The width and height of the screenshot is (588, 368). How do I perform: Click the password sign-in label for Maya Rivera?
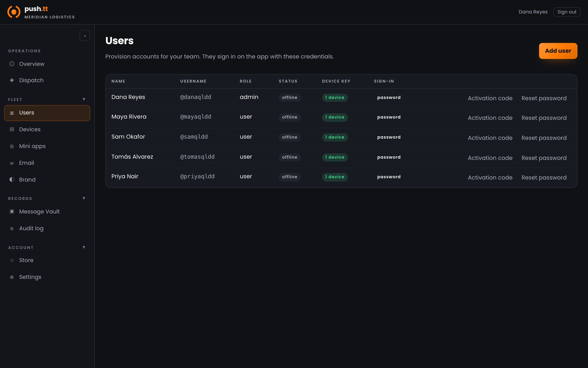pos(389,117)
